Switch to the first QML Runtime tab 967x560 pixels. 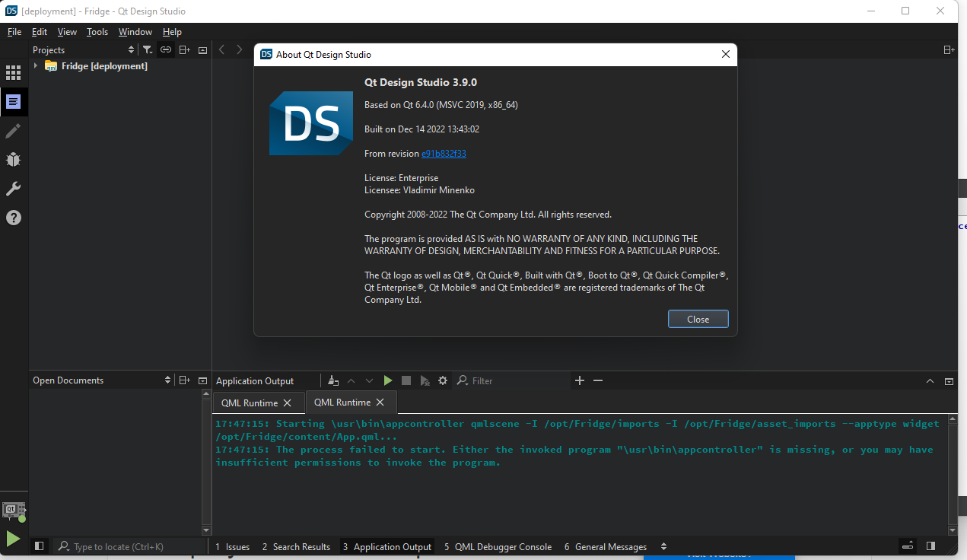(250, 402)
